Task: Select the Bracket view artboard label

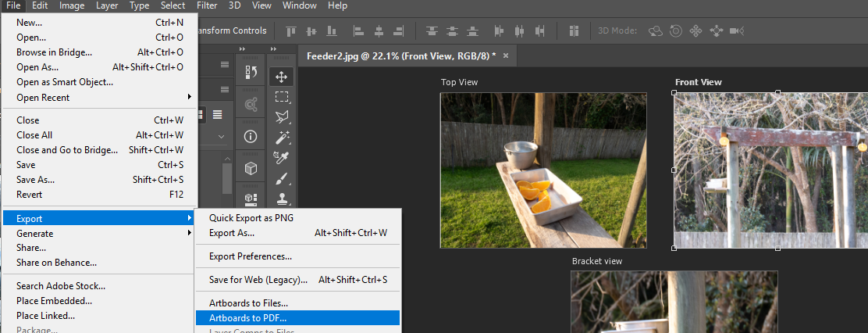Action: click(x=597, y=261)
